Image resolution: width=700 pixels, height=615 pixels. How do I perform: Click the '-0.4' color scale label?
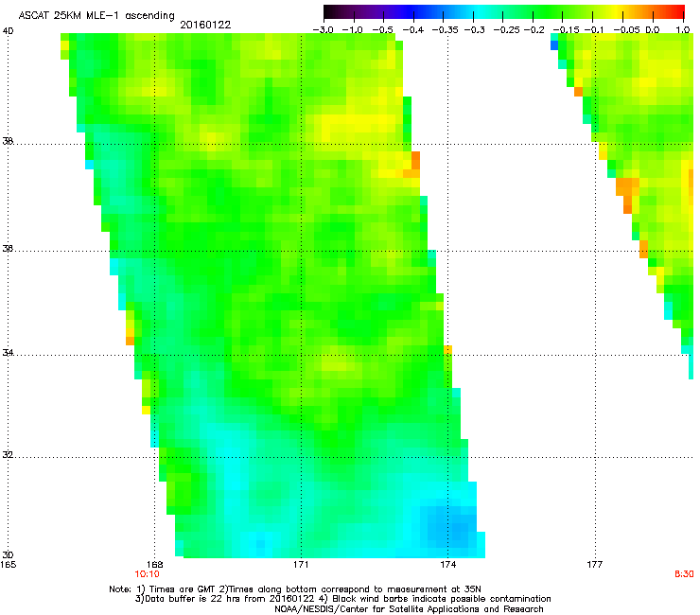coord(412,30)
